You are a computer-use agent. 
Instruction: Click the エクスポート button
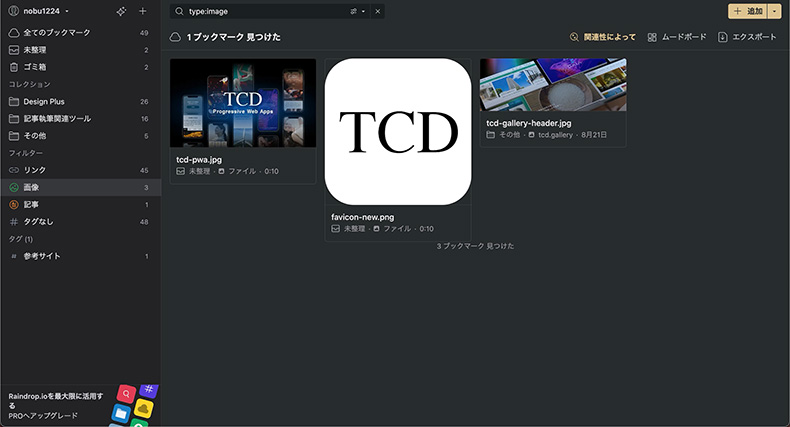pyautogui.click(x=747, y=37)
